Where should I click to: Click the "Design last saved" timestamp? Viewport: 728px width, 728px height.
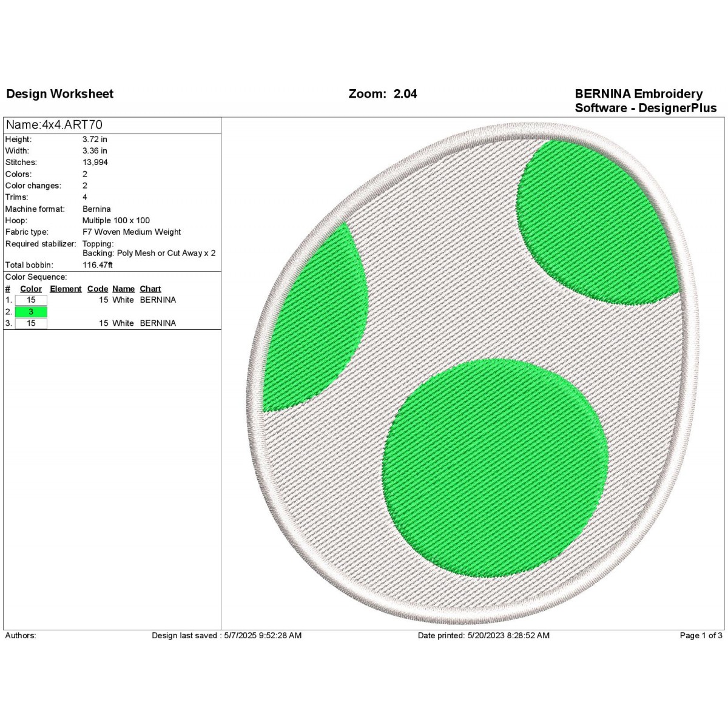coord(226,636)
